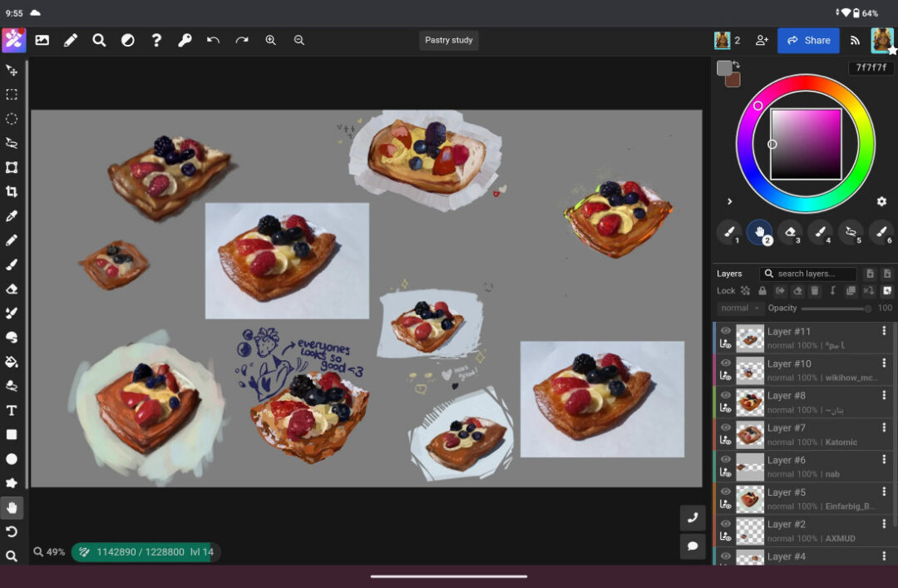Toggle visibility of Layer #11
This screenshot has width=898, height=588.
coord(726,331)
